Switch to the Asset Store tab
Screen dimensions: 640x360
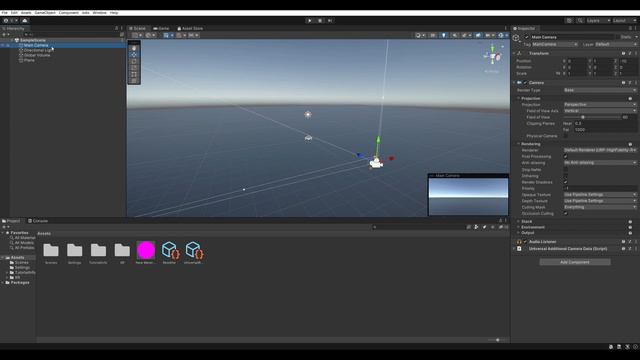pos(190,29)
